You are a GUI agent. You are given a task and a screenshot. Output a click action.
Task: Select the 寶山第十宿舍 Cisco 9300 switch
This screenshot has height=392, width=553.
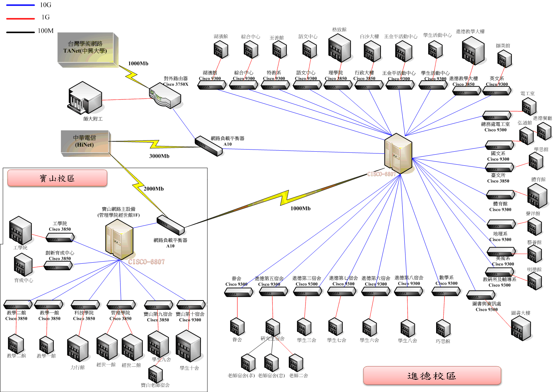191,305
